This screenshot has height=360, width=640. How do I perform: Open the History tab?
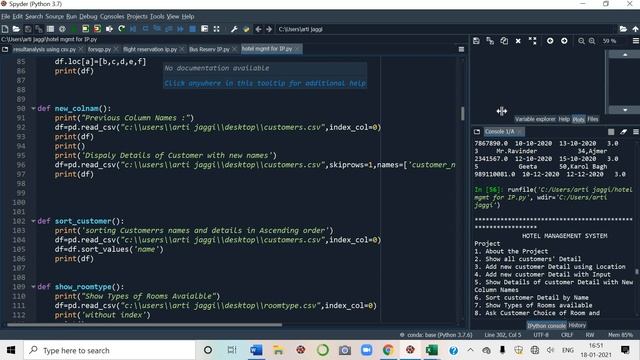pos(577,325)
